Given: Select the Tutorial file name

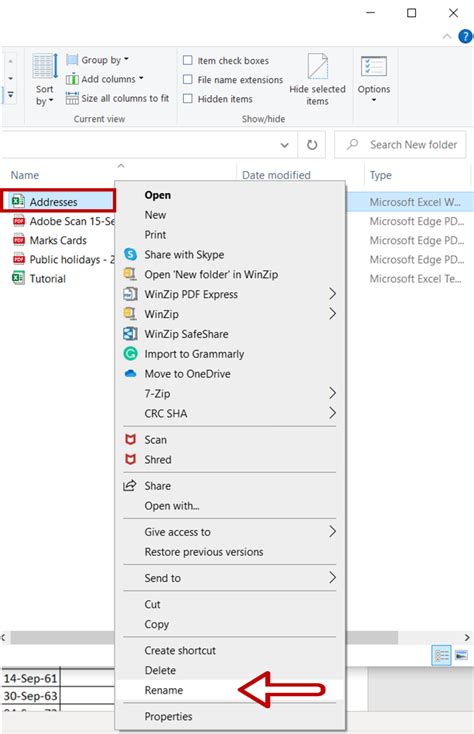Looking at the screenshot, I should click(47, 279).
